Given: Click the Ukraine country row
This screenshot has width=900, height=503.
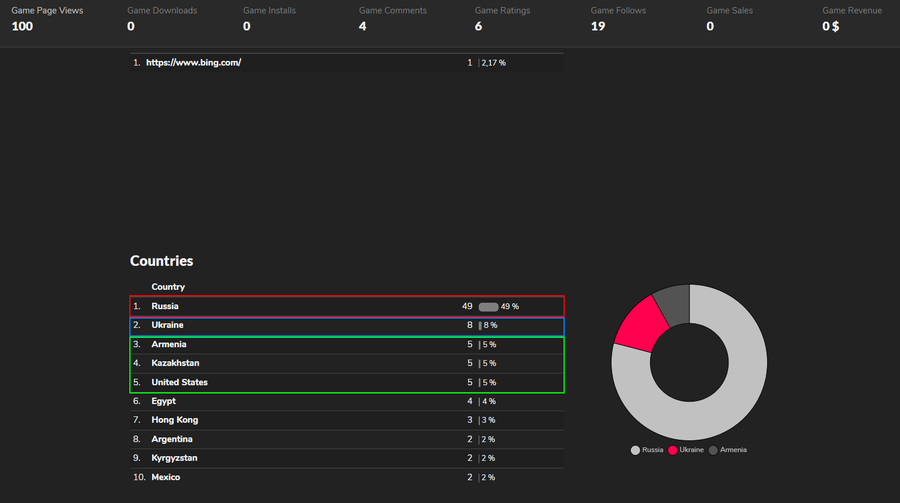Looking at the screenshot, I should (x=347, y=326).
